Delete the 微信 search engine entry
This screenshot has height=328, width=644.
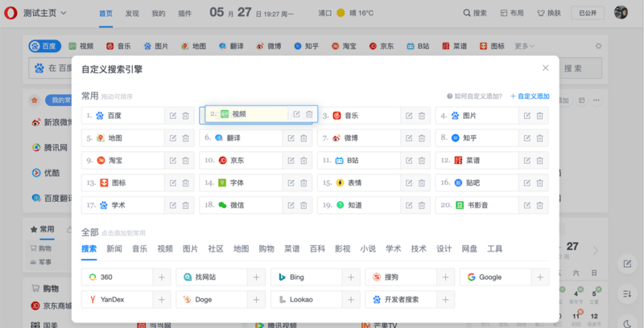[x=303, y=205]
